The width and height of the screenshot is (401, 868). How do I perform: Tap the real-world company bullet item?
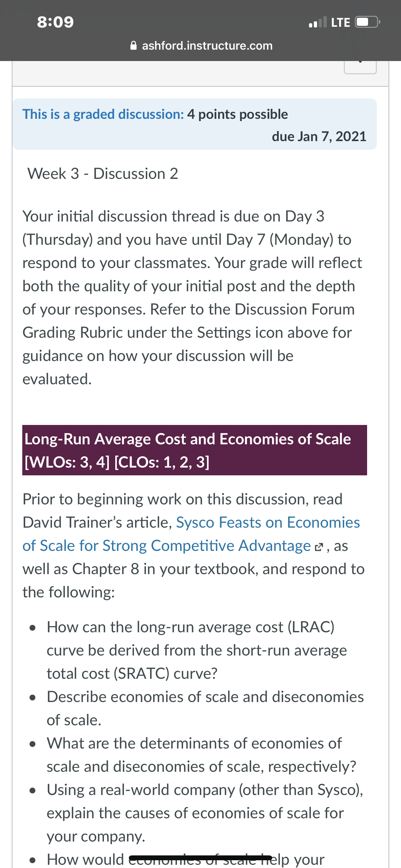tap(205, 813)
